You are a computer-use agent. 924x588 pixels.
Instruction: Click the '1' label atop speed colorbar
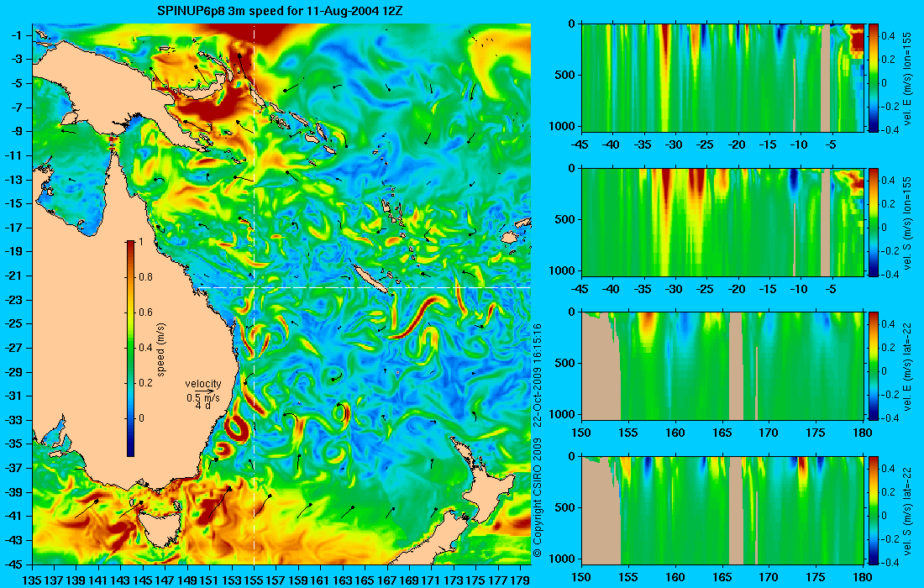(141, 242)
